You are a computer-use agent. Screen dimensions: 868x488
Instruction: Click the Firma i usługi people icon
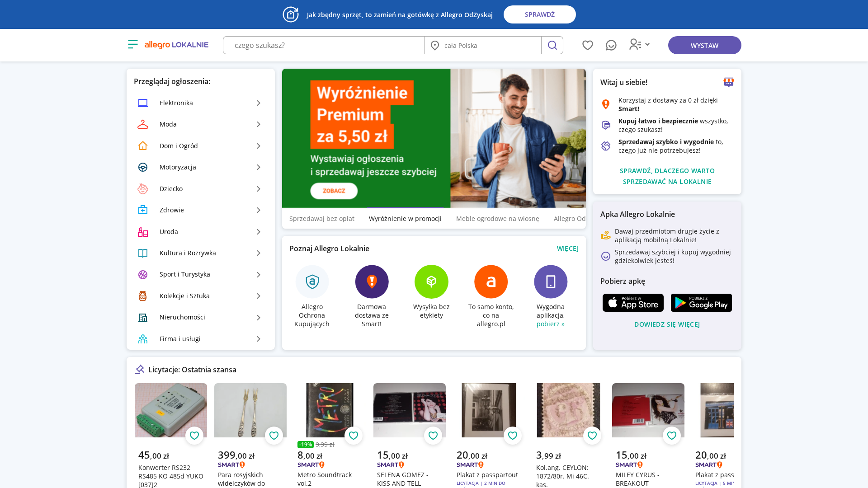[x=143, y=339]
